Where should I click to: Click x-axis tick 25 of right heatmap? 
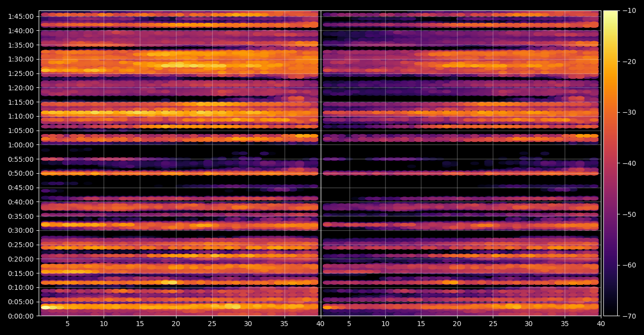493,324
